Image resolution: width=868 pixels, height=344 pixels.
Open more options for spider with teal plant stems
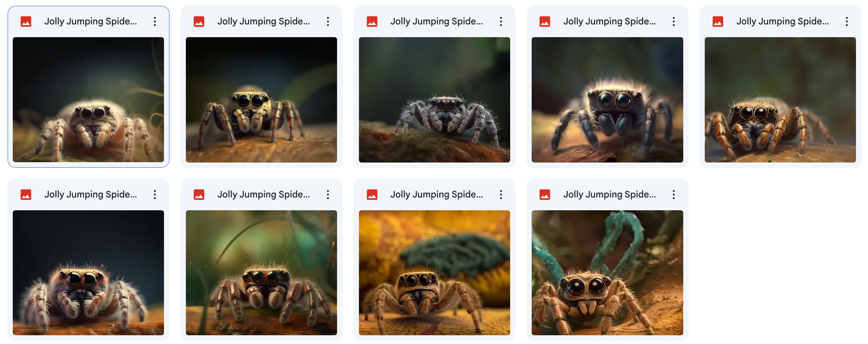674,195
